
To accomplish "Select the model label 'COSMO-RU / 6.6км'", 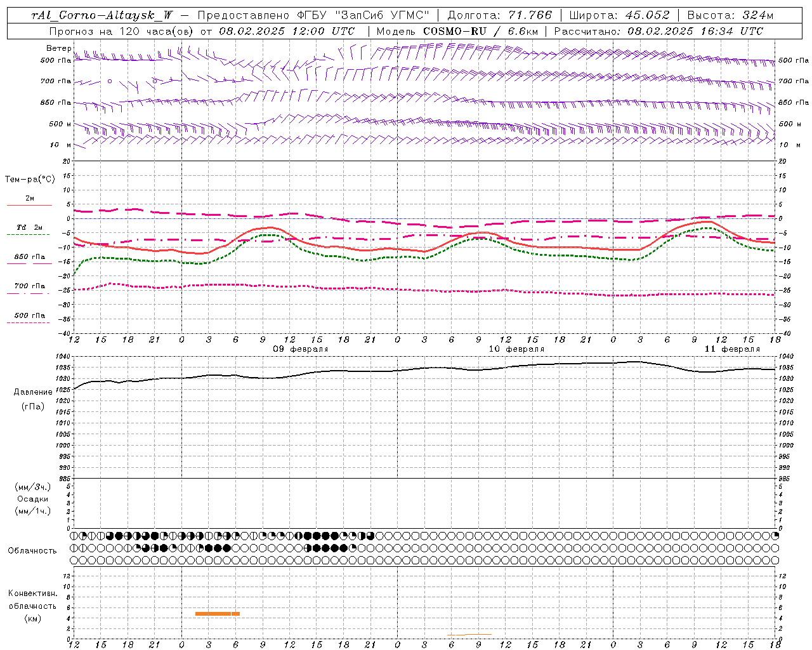I will pyautogui.click(x=480, y=30).
